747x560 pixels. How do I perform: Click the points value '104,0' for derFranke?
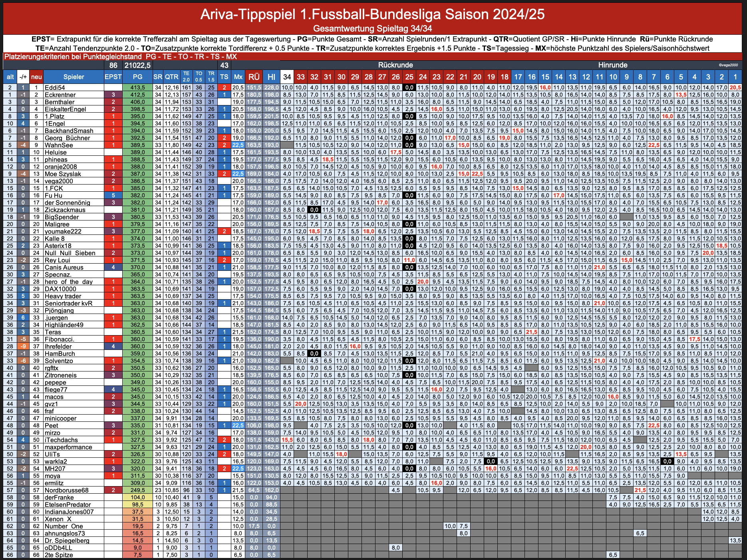pos(137,497)
